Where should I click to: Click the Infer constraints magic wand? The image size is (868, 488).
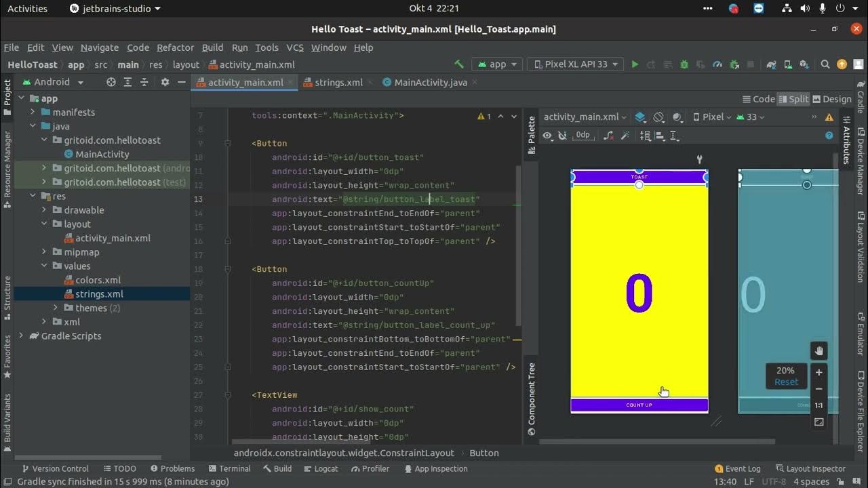[625, 136]
